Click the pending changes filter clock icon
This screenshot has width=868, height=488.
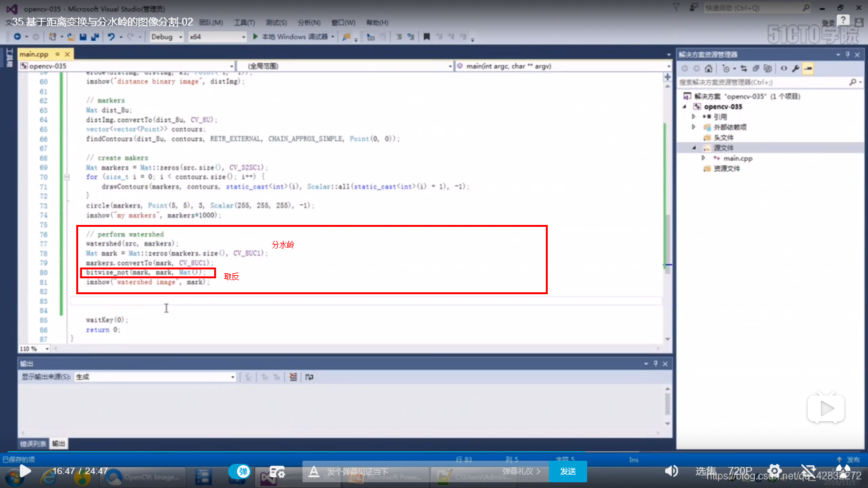tap(726, 68)
